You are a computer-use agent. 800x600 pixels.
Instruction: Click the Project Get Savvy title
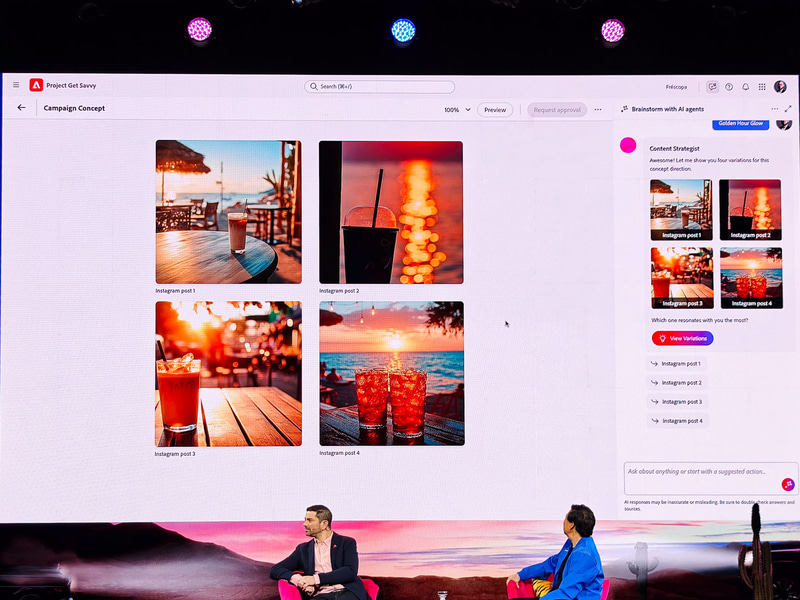coord(71,85)
